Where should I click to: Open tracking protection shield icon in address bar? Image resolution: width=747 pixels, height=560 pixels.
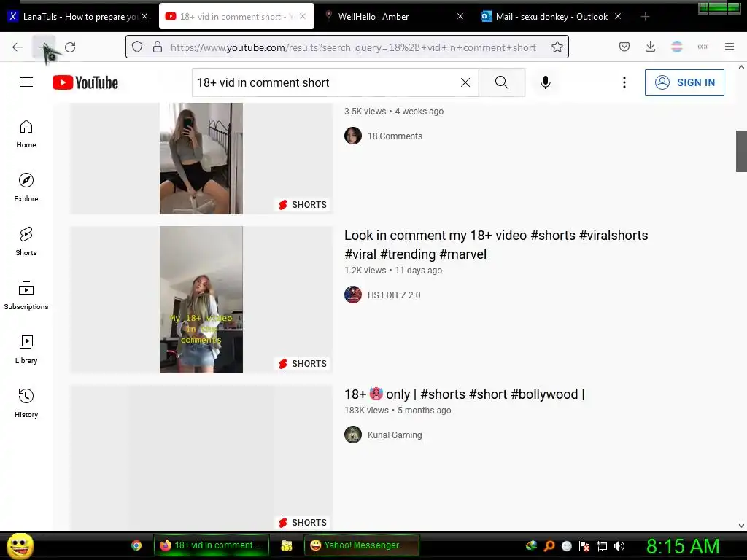(137, 47)
